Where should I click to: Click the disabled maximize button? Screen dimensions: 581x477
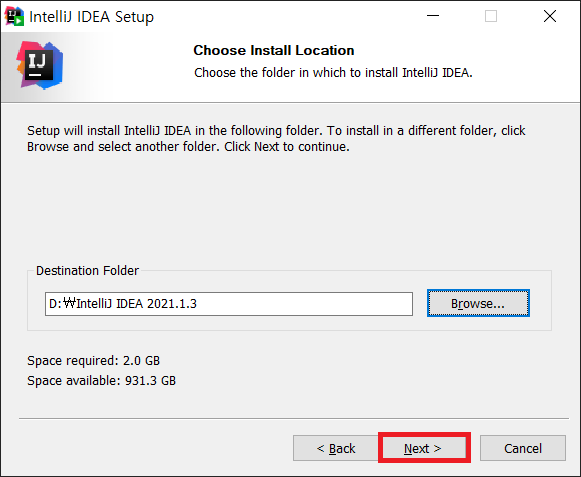pyautogui.click(x=491, y=16)
